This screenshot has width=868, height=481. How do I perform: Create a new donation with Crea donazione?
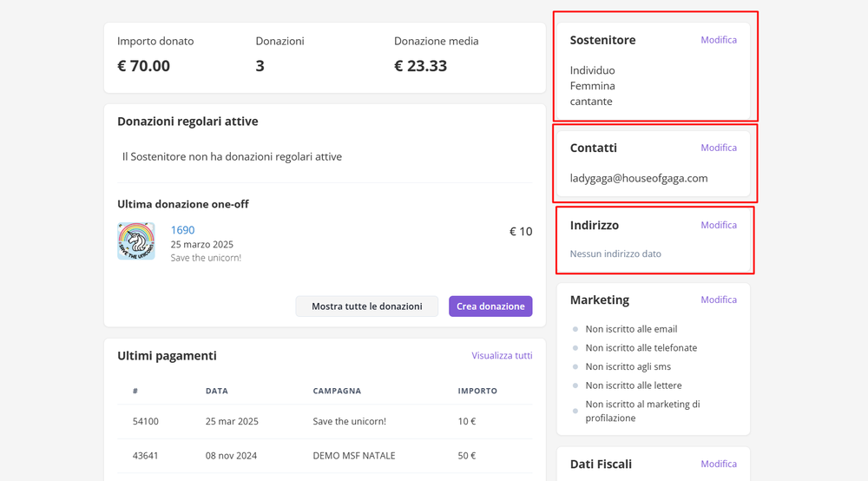point(490,306)
